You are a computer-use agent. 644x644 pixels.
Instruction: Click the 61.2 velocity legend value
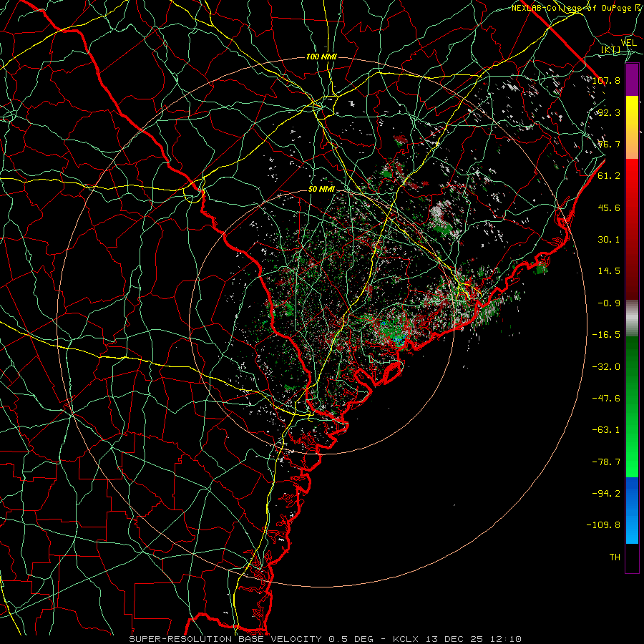click(x=609, y=176)
